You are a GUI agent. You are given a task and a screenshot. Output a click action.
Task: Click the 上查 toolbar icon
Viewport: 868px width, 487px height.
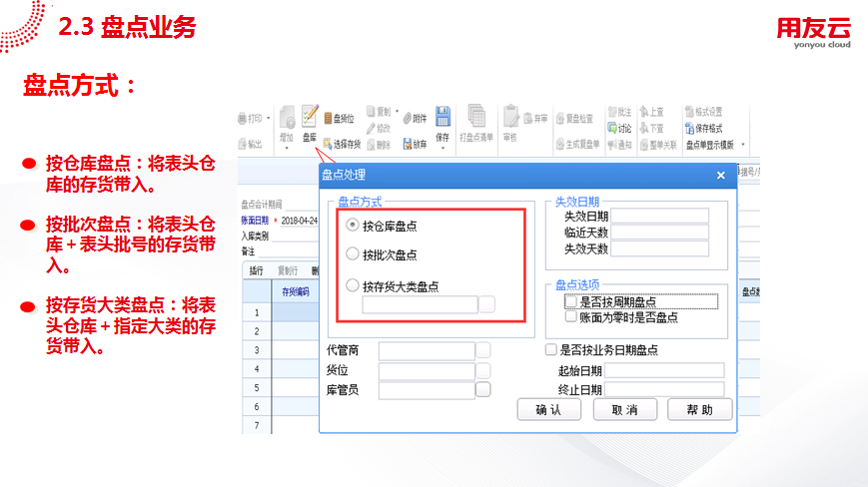click(644, 112)
